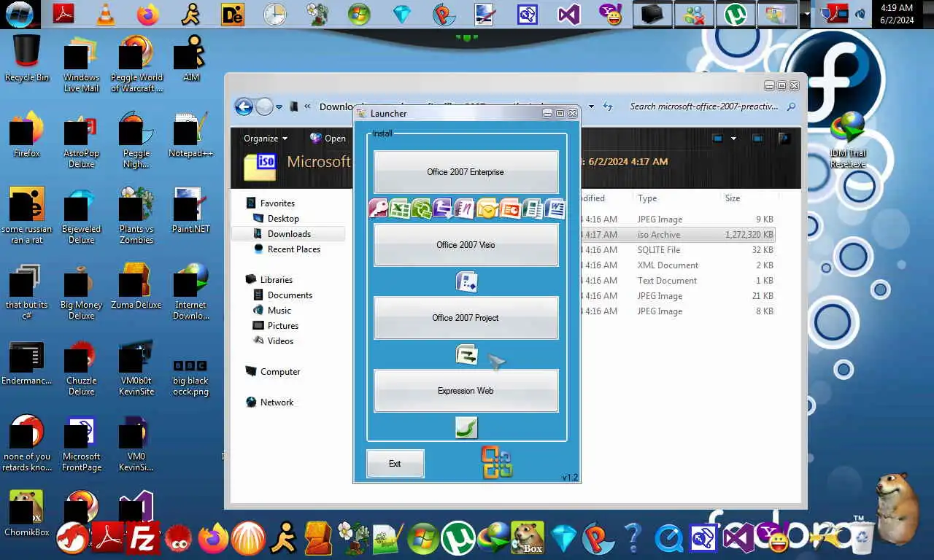
Task: Click the InfoPath icon in Launcher
Action: (x=443, y=209)
